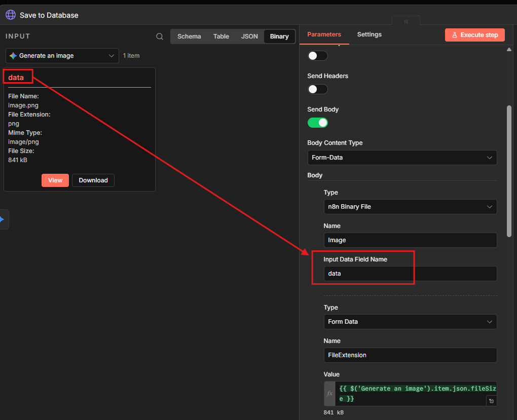Screen dimensions: 517x420
Task: Click the fx icon beside the Value expression
Action: point(329,394)
